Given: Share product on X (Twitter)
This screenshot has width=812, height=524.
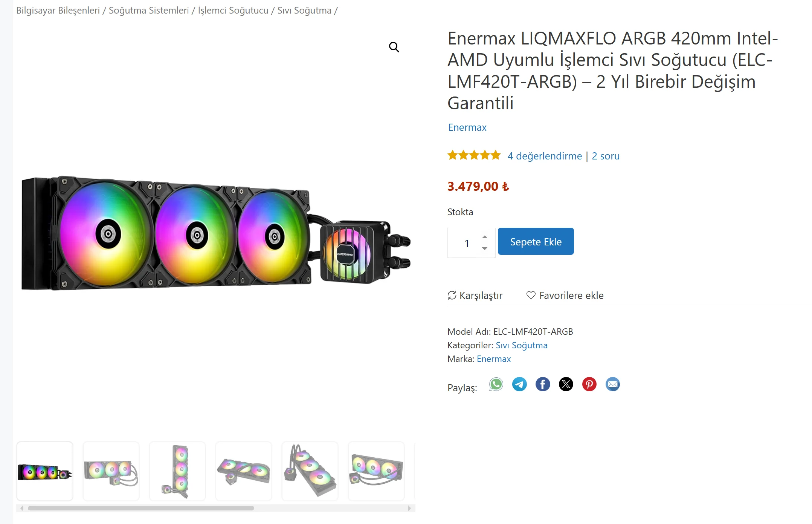Looking at the screenshot, I should click(566, 384).
